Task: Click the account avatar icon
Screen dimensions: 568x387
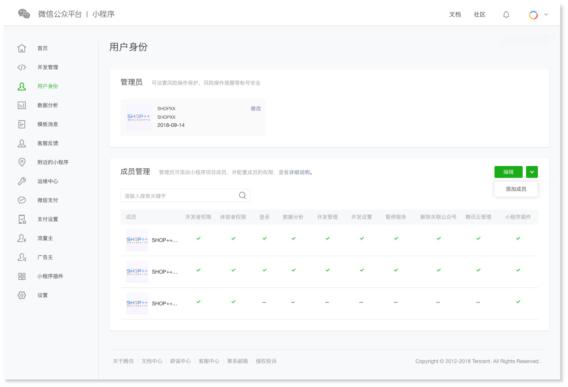Action: (533, 15)
